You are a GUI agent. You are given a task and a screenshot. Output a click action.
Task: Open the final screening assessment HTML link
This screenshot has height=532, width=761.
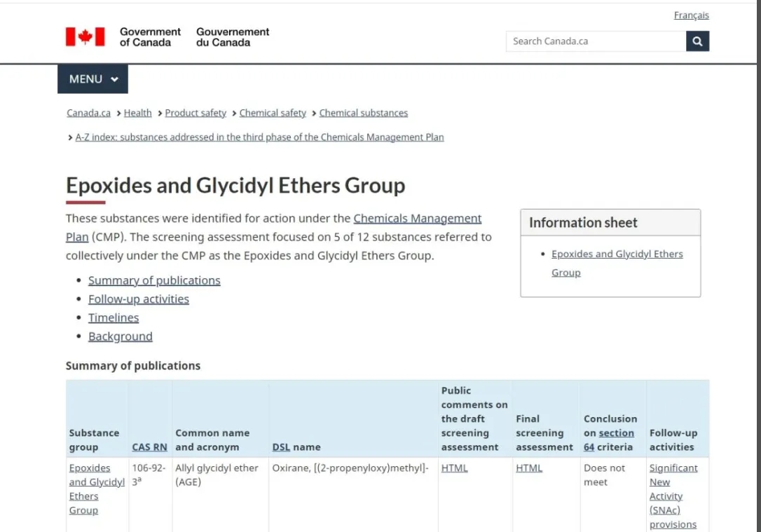pos(528,468)
